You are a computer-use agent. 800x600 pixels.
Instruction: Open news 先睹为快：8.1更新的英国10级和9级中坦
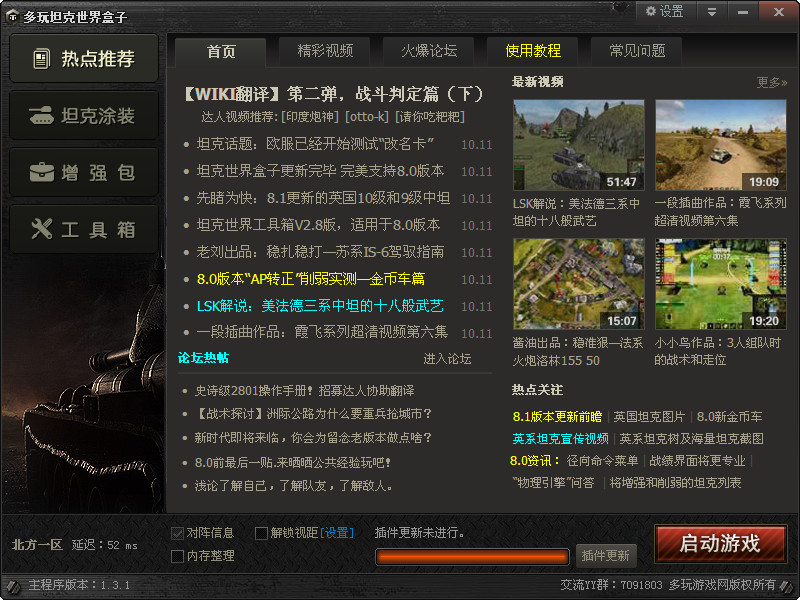[323, 198]
